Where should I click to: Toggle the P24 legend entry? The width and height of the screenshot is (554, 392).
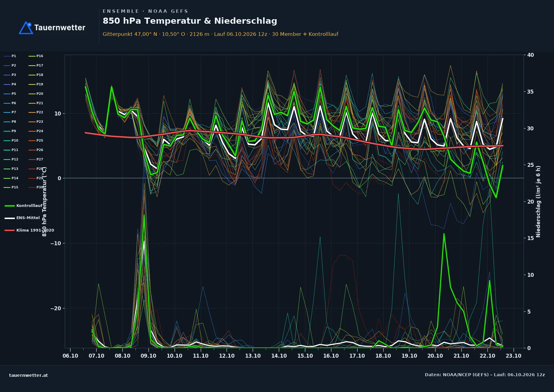pyautogui.click(x=36, y=131)
